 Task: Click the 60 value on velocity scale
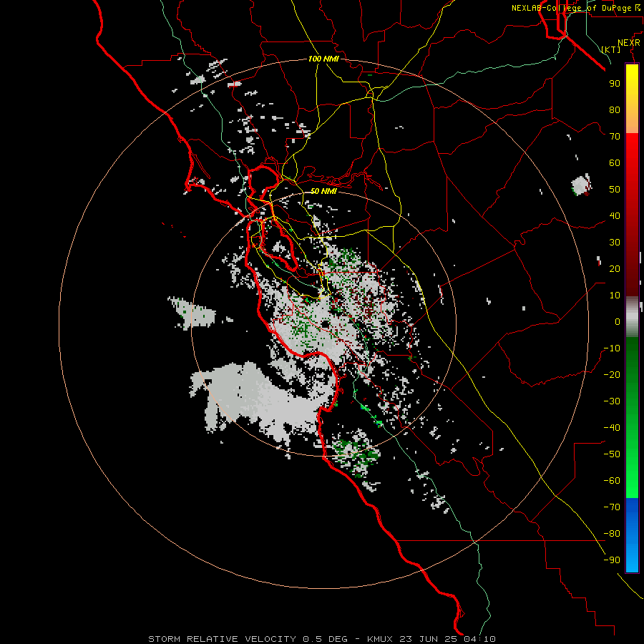[615, 162]
